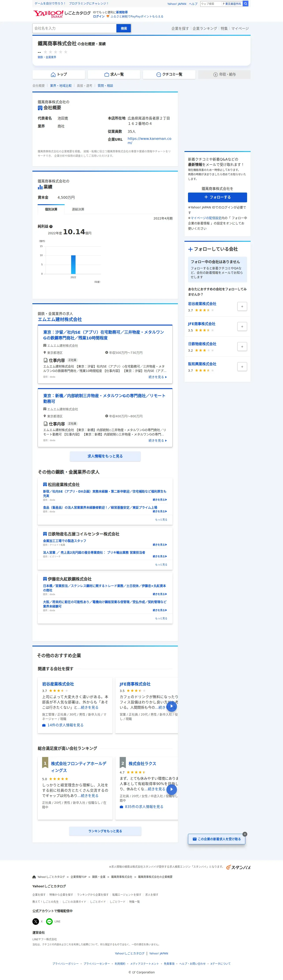The height and width of the screenshot is (980, 283).
Task: Click the job description document icon for 汐留 job
Action: pos(46,360)
